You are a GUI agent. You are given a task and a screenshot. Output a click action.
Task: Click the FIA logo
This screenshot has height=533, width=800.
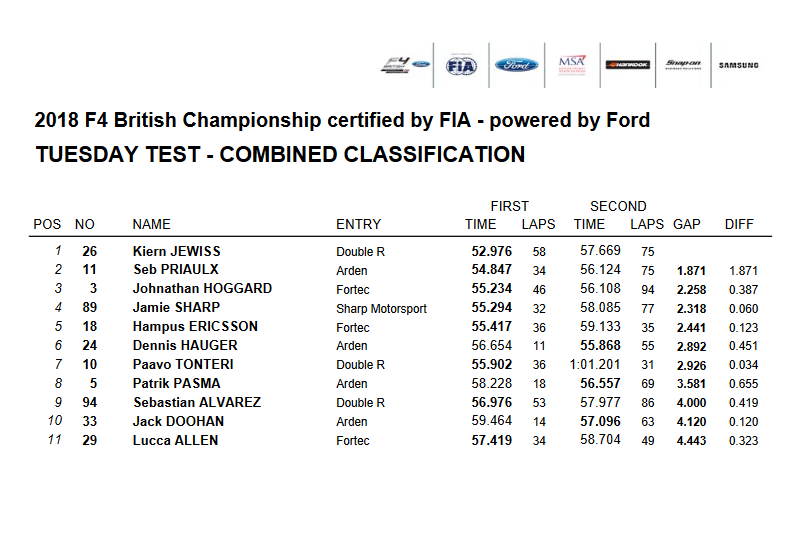click(x=461, y=65)
